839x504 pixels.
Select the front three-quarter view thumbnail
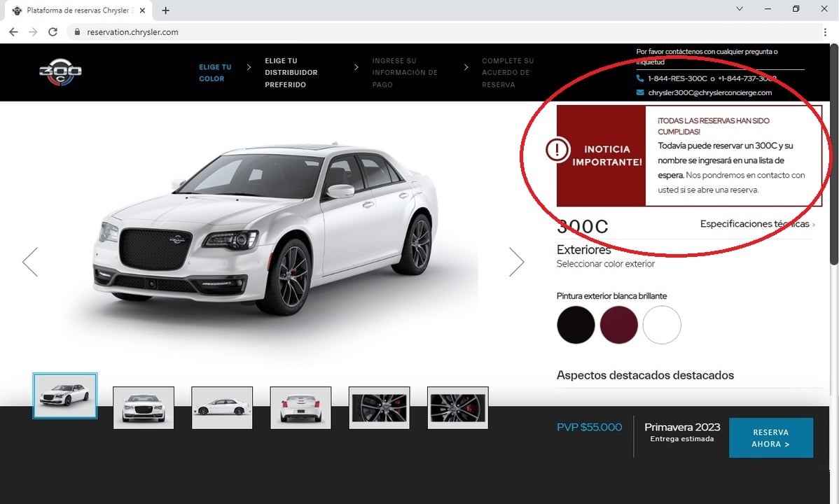click(x=64, y=396)
